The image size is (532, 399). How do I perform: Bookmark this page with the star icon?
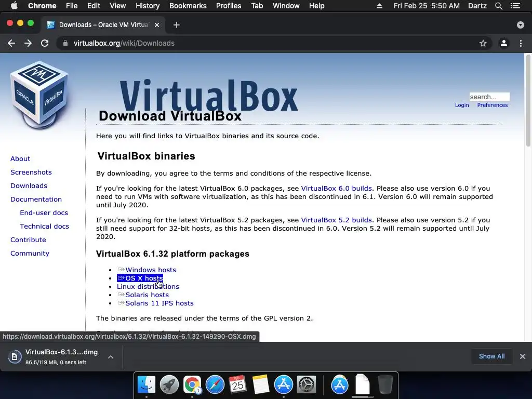click(483, 43)
